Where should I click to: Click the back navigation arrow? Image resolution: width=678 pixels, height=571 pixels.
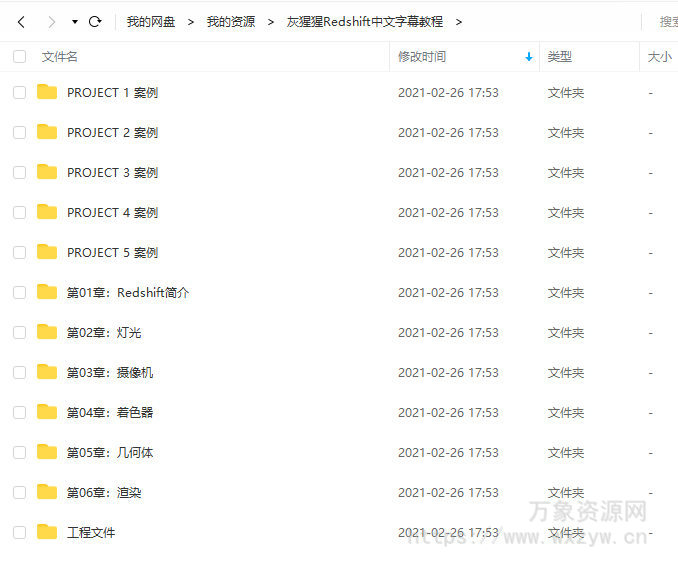pyautogui.click(x=21, y=21)
